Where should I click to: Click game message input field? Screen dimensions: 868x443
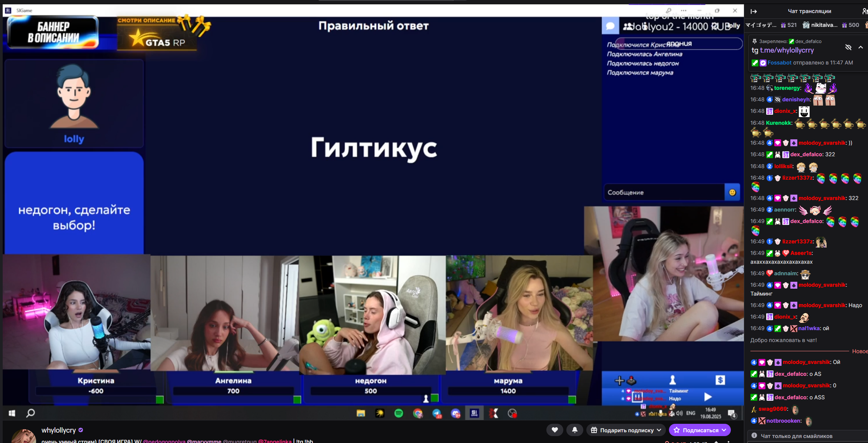[664, 192]
